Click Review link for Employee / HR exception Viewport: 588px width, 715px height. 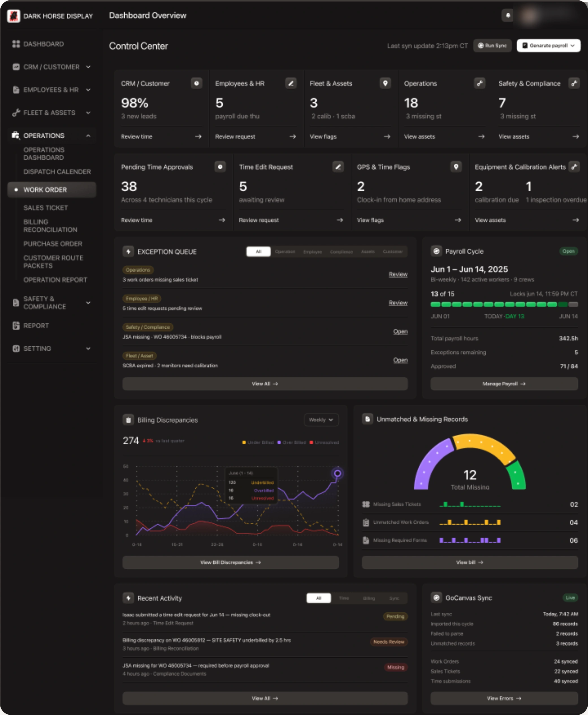[x=398, y=303]
